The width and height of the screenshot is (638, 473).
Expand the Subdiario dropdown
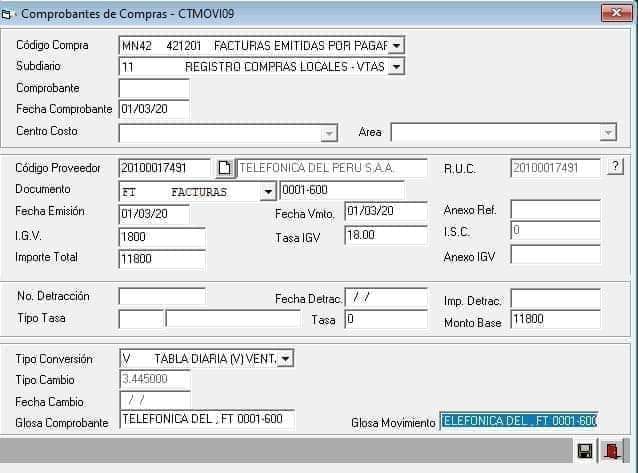(x=396, y=66)
